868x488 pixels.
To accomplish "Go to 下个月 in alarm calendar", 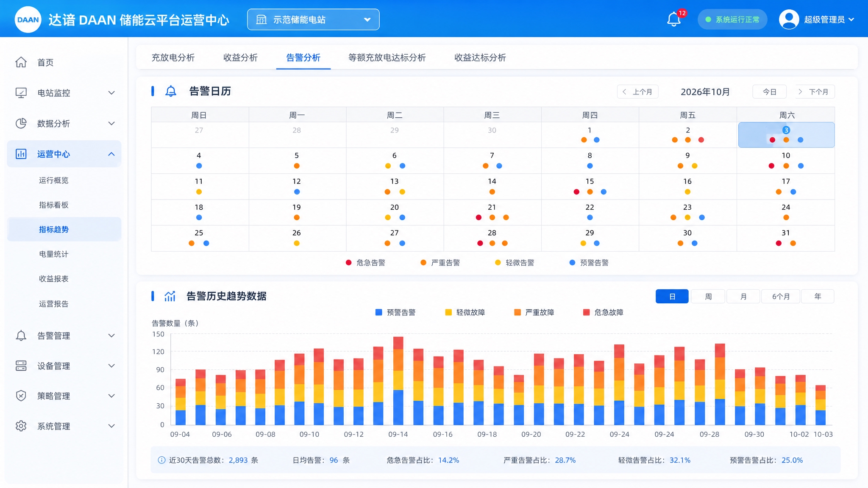I will coord(814,91).
